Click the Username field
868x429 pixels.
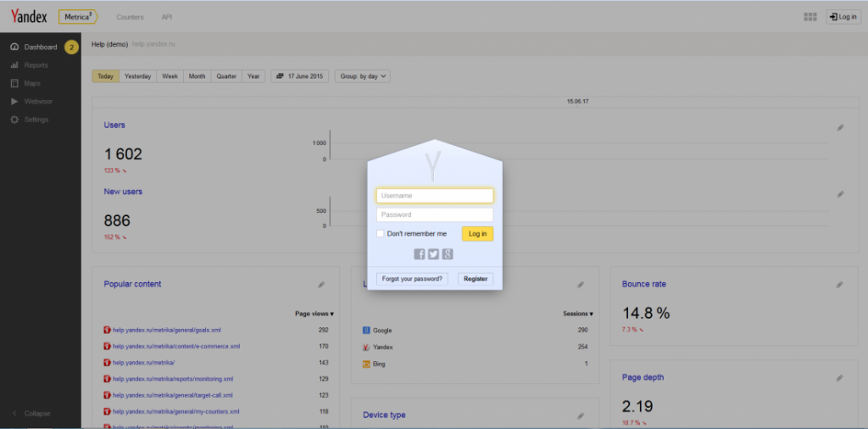[435, 195]
